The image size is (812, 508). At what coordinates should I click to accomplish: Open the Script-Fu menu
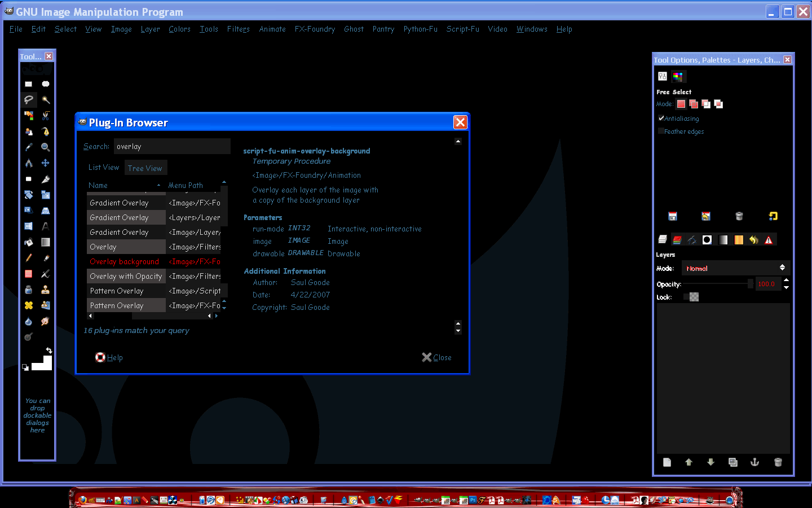point(463,29)
